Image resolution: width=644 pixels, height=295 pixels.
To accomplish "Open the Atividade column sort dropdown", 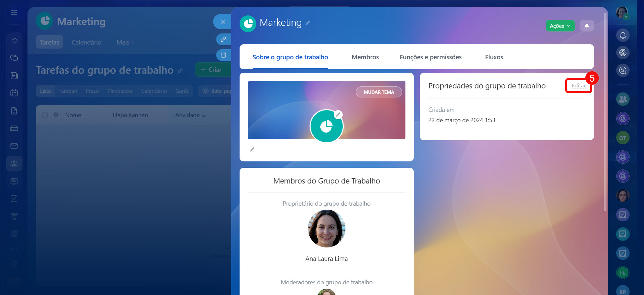I will pos(190,115).
